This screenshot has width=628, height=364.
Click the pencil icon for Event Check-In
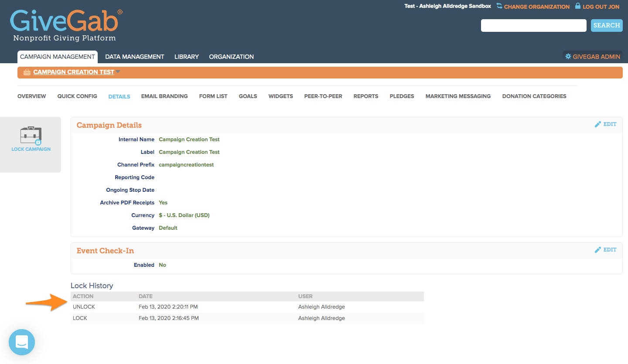[x=598, y=250]
